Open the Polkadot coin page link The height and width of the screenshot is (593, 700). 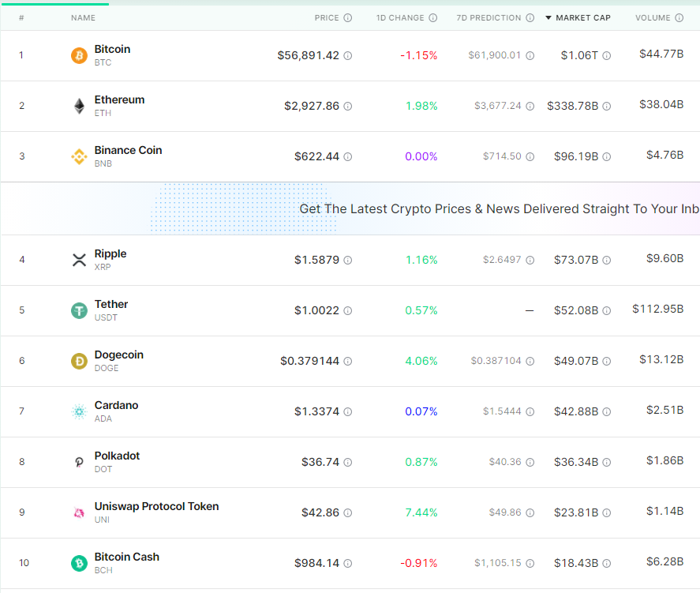117,456
